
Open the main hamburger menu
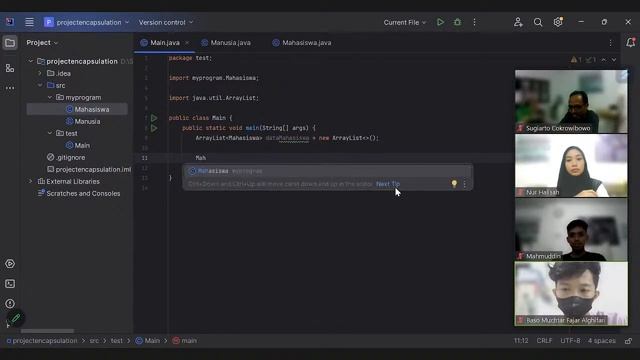tap(29, 22)
